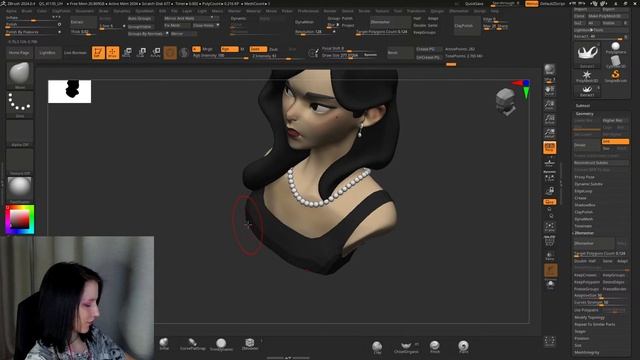Toggle the Zsub button
This screenshot has height=360, width=640.
pos(273,49)
